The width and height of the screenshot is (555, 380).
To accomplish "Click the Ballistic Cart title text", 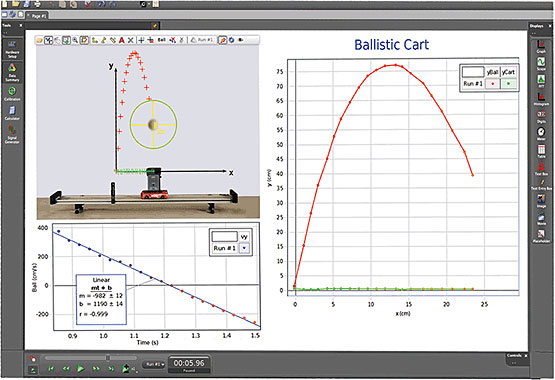I will (x=391, y=45).
